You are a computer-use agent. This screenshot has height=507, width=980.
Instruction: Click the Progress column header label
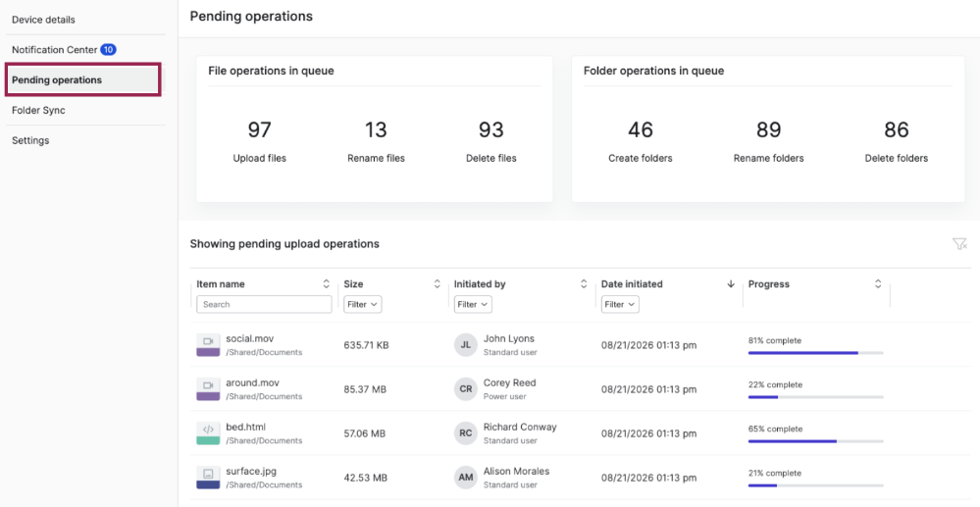769,283
